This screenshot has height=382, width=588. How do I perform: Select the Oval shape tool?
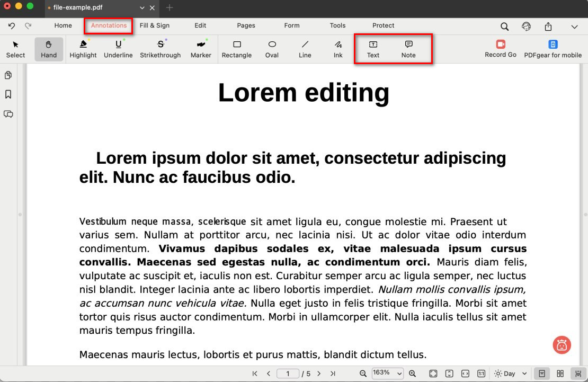pos(272,49)
